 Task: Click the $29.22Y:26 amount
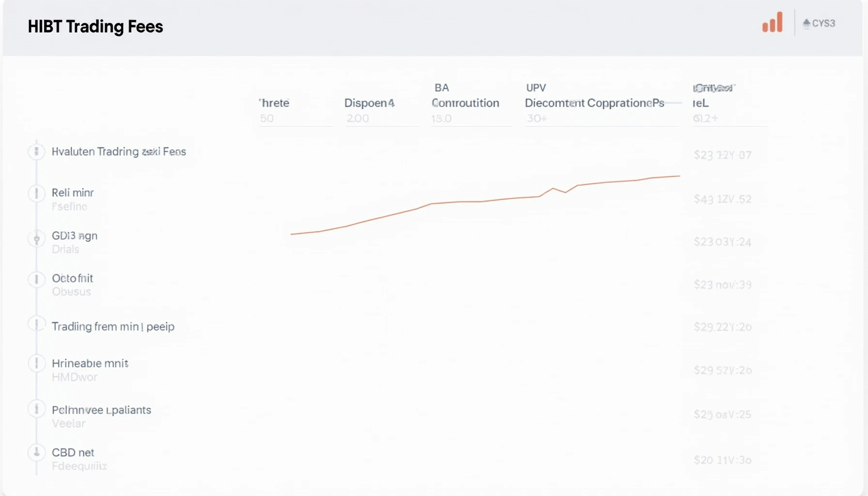coord(723,327)
